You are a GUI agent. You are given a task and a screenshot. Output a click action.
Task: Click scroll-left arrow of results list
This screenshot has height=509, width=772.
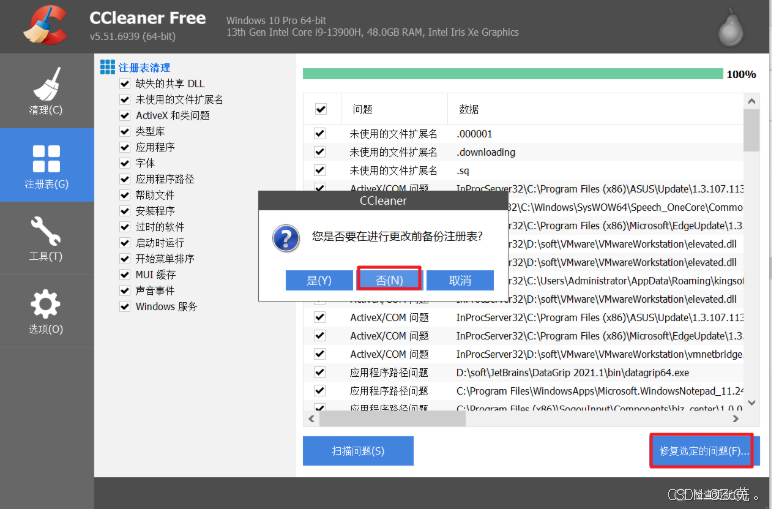[311, 418]
